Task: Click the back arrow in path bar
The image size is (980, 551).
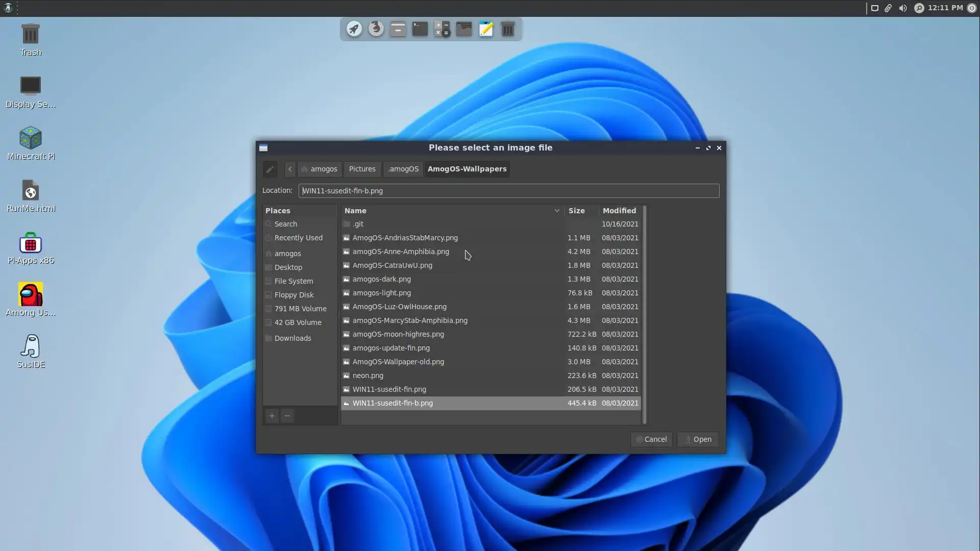Action: coord(290,169)
